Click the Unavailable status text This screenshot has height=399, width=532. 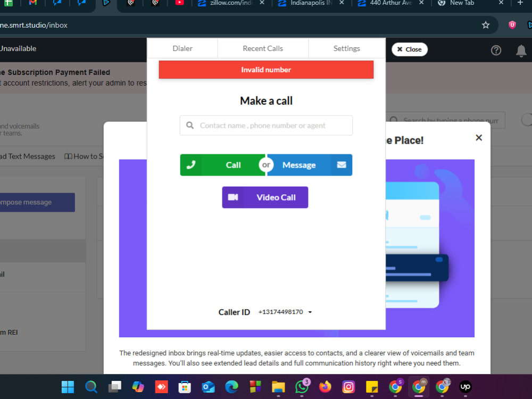(18, 48)
